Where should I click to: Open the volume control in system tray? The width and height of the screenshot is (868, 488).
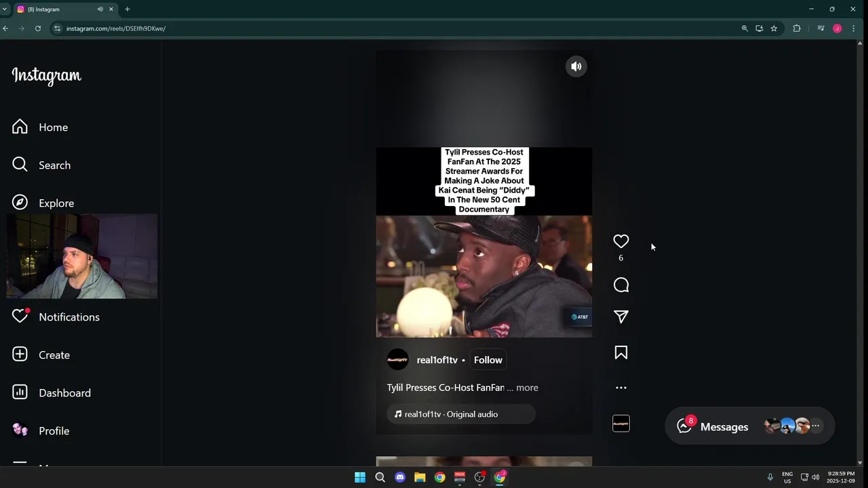coord(815,477)
